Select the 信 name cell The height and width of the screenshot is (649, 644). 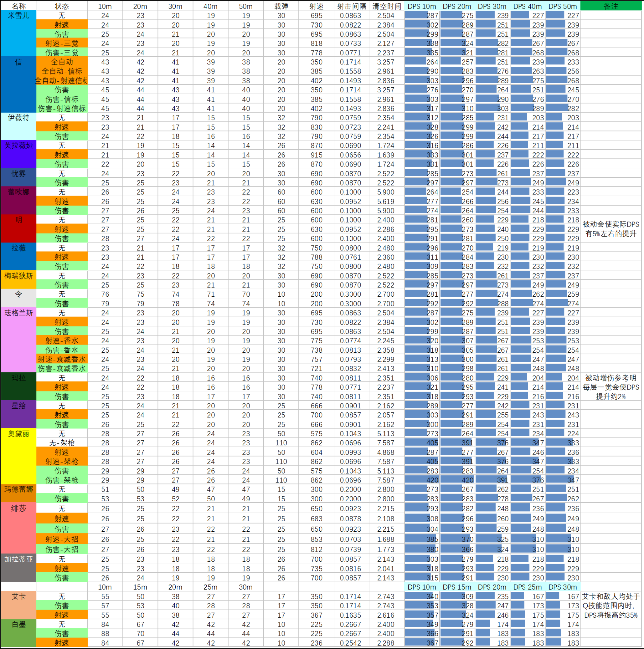pyautogui.click(x=18, y=84)
